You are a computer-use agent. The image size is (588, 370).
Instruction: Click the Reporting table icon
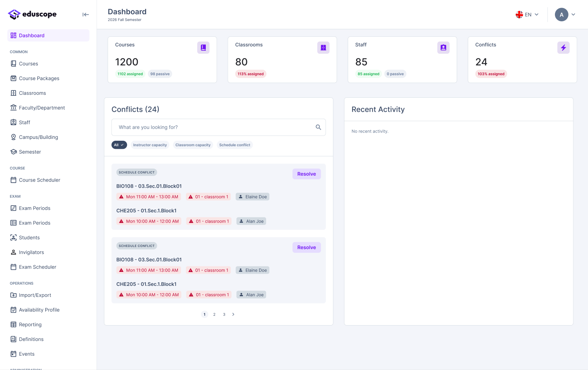click(14, 324)
